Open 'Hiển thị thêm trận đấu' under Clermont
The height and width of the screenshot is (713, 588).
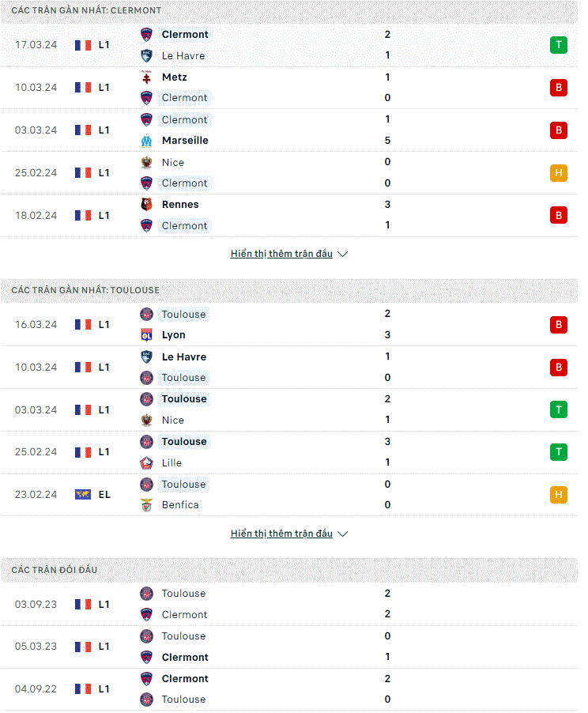281,254
